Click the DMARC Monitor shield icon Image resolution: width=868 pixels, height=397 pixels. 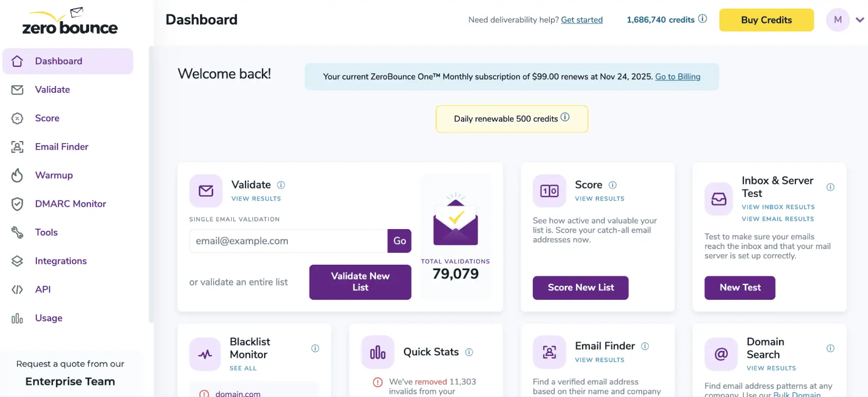pos(17,204)
